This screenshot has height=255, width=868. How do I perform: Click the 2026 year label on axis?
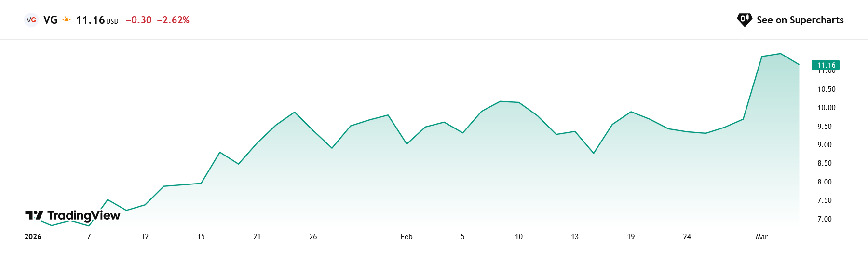[33, 237]
